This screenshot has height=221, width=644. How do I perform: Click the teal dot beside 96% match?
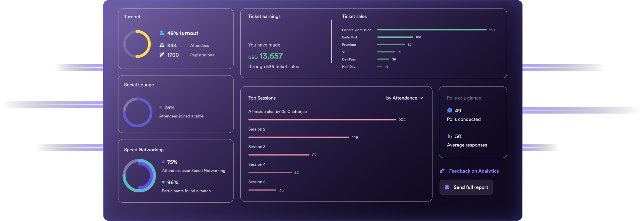point(163,182)
